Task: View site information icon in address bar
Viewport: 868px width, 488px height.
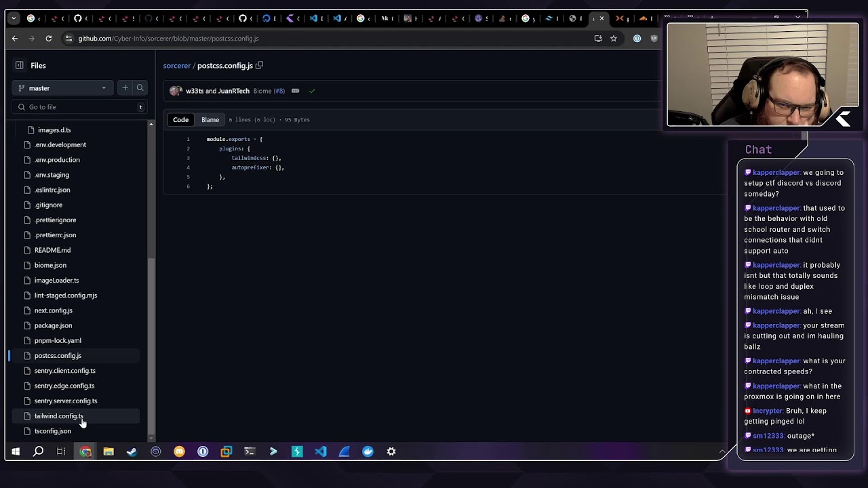Action: (68, 39)
